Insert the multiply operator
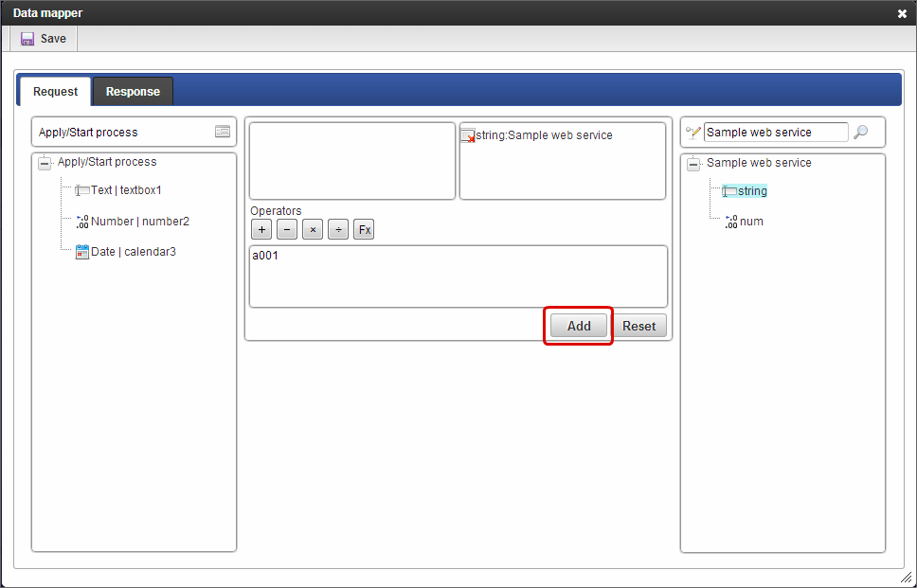 (x=313, y=229)
